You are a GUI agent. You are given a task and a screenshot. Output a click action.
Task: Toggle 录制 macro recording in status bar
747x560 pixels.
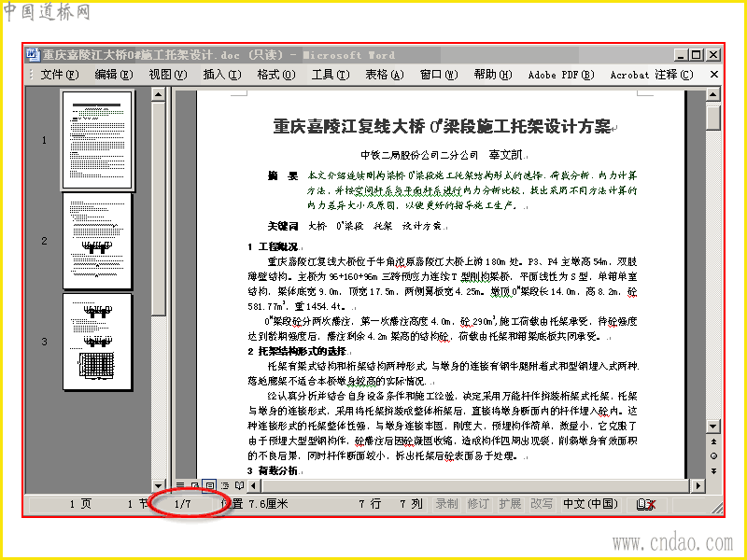pyautogui.click(x=446, y=504)
